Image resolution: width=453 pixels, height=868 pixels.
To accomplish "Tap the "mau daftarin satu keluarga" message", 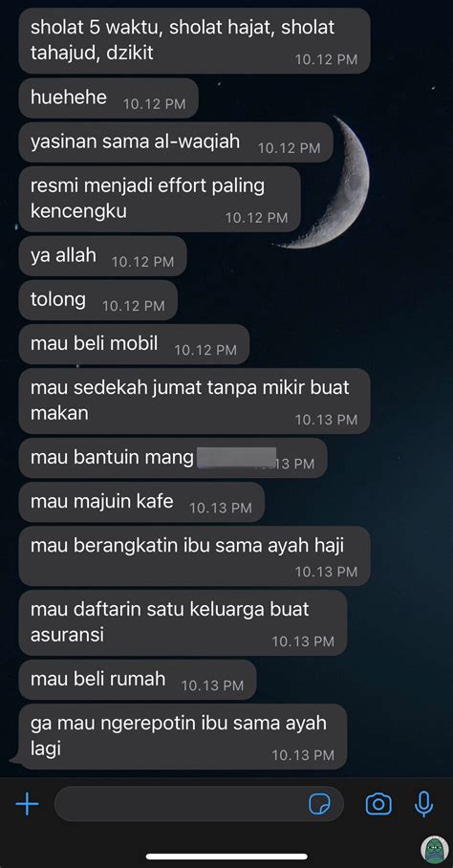I will [183, 622].
